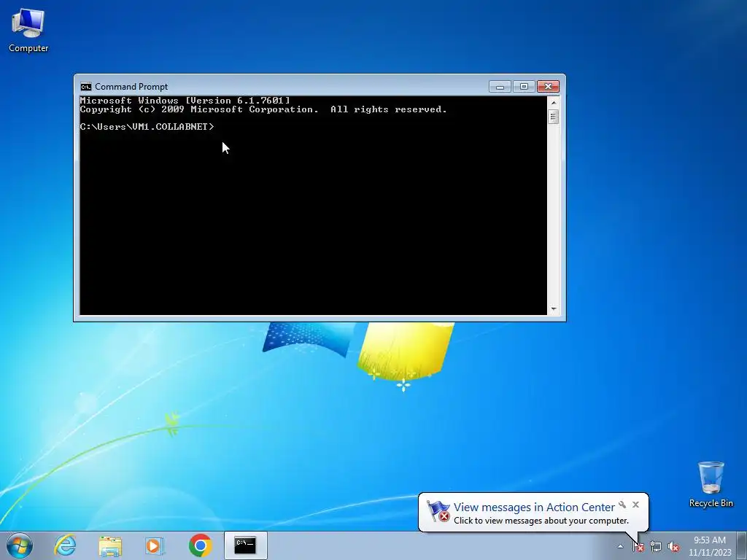Open 'View messages in Action Center' link

(534, 507)
